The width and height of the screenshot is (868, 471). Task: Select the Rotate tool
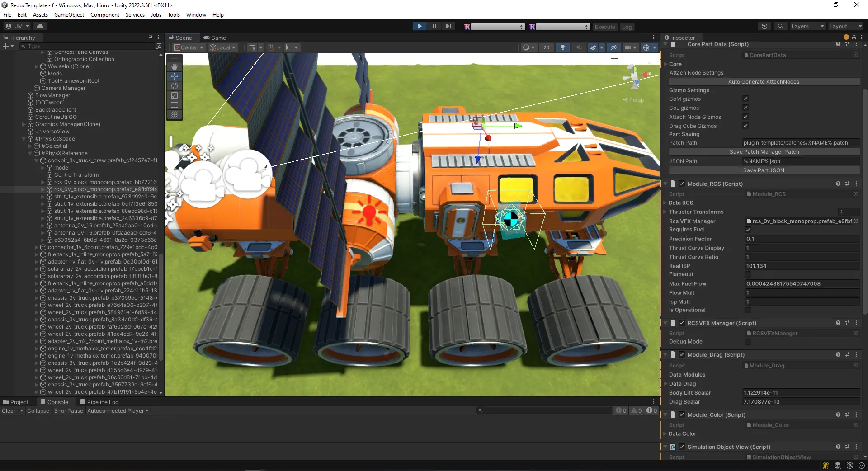pyautogui.click(x=175, y=86)
